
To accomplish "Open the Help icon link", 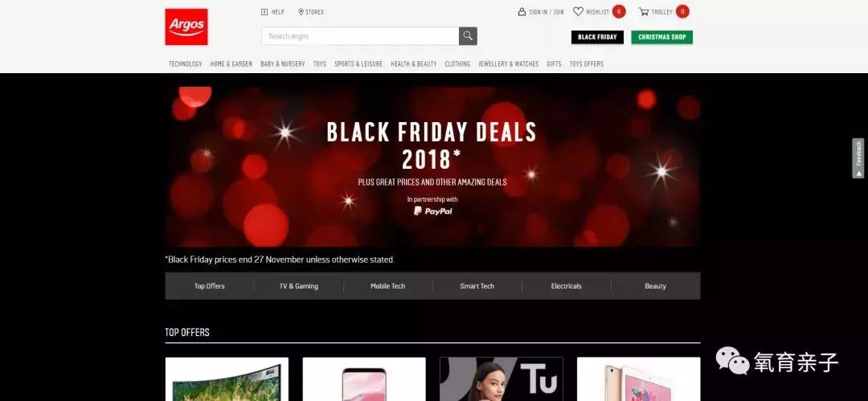I will [264, 11].
